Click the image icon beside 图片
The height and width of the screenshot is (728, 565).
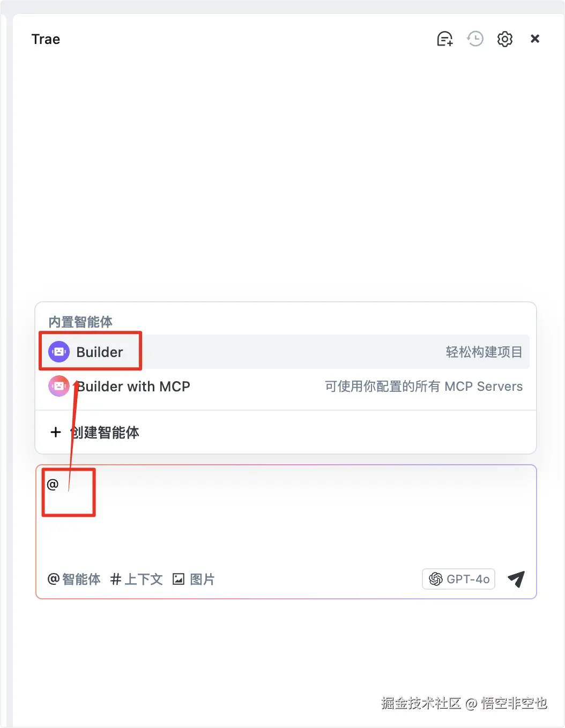tap(179, 579)
